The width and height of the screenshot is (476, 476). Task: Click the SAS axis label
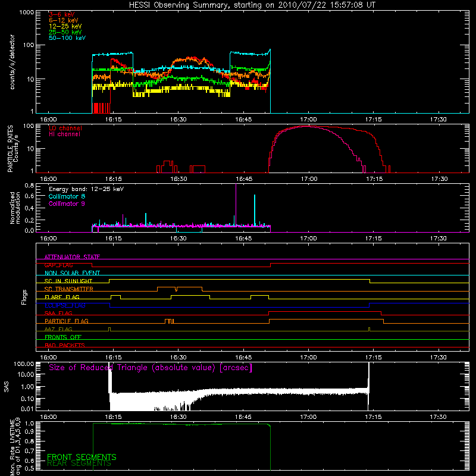pyautogui.click(x=6, y=387)
